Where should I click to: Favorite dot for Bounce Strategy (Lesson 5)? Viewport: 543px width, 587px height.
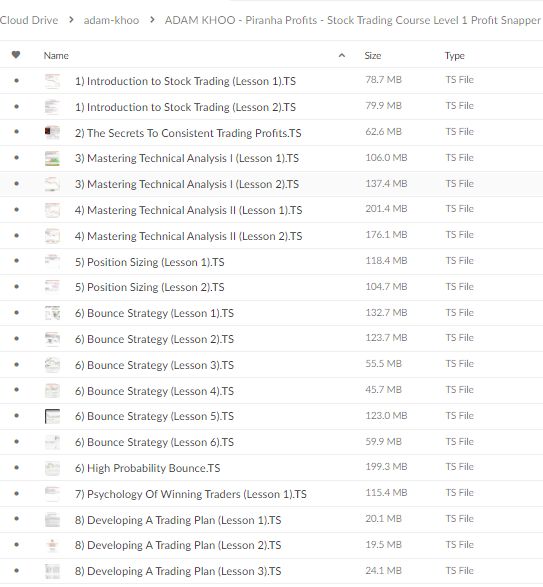16,416
